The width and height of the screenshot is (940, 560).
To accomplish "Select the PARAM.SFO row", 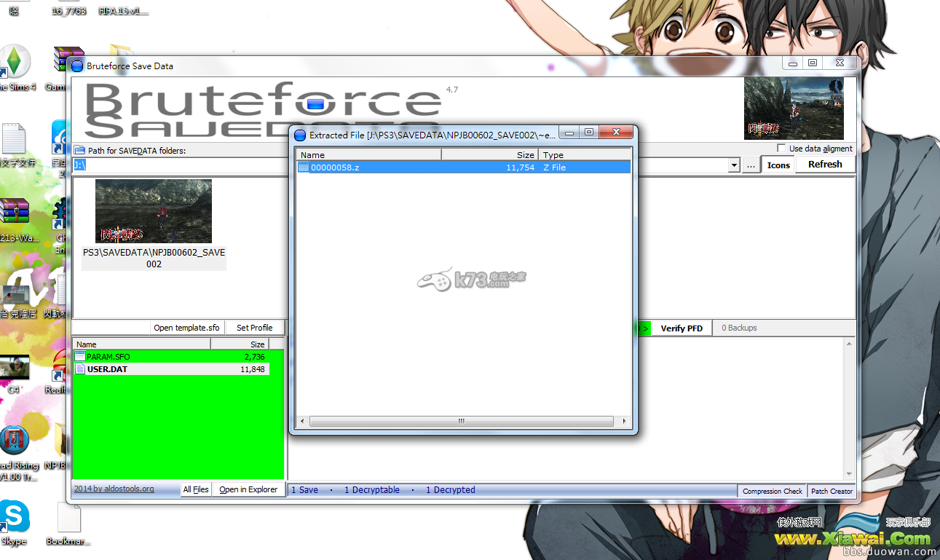I will pyautogui.click(x=171, y=357).
